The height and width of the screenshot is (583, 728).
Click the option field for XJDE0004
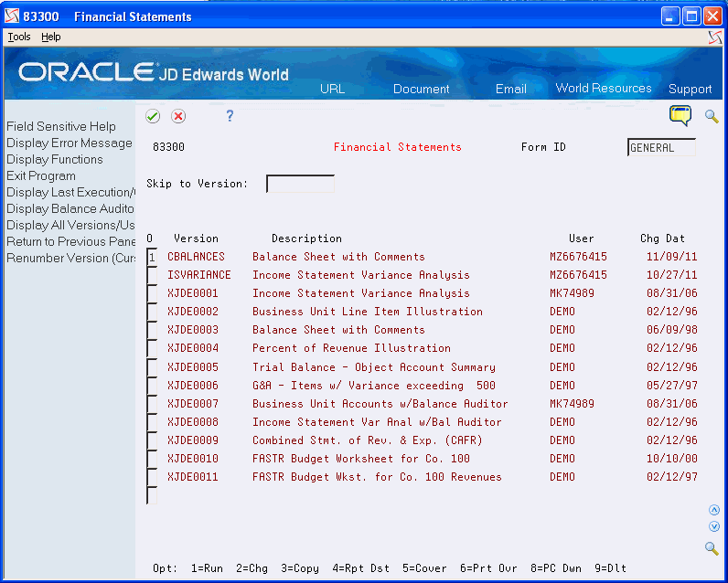152,348
